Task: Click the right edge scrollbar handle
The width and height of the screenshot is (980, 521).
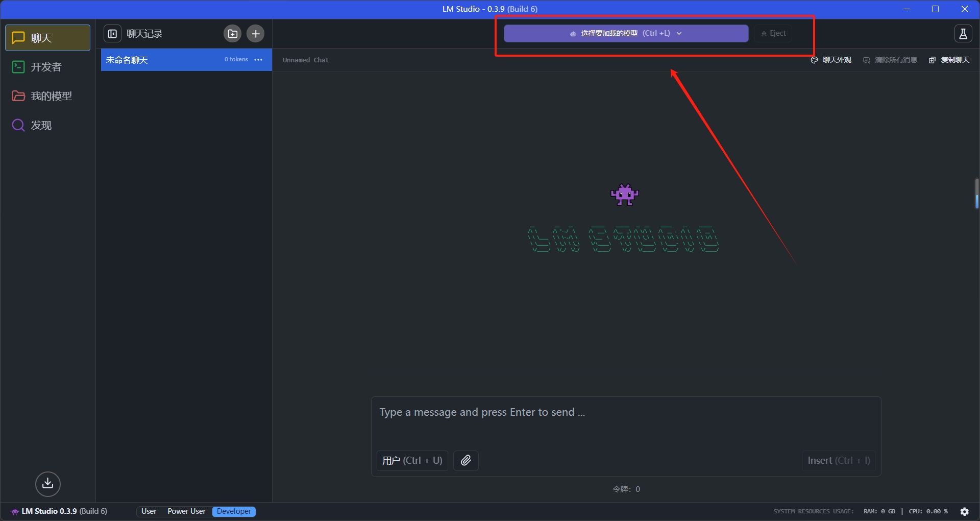Action: point(976,194)
